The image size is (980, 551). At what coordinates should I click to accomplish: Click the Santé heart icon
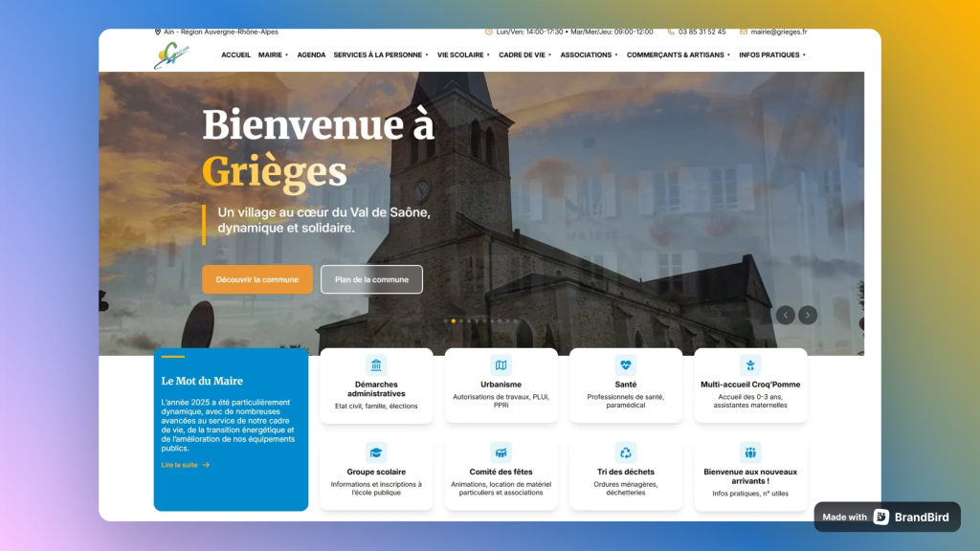[x=626, y=364]
